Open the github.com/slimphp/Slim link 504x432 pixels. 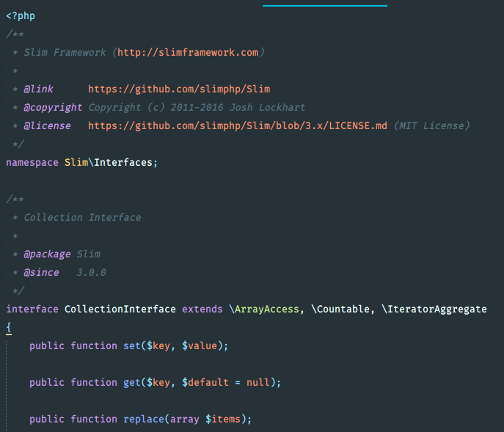[x=179, y=89]
